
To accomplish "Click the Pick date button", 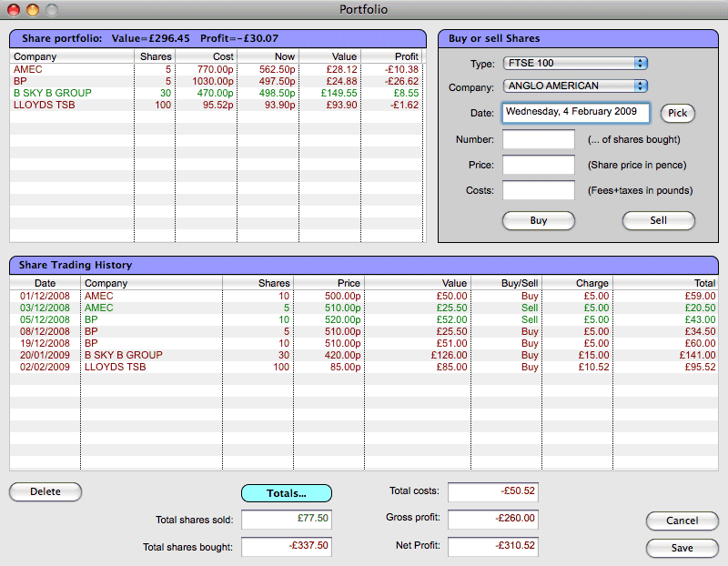I will (677, 113).
